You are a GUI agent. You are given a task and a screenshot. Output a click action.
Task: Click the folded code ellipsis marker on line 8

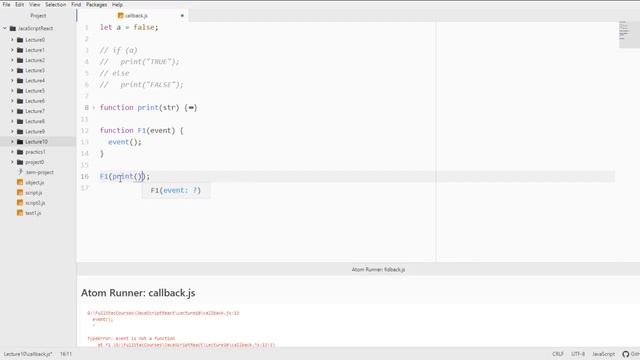(191, 108)
